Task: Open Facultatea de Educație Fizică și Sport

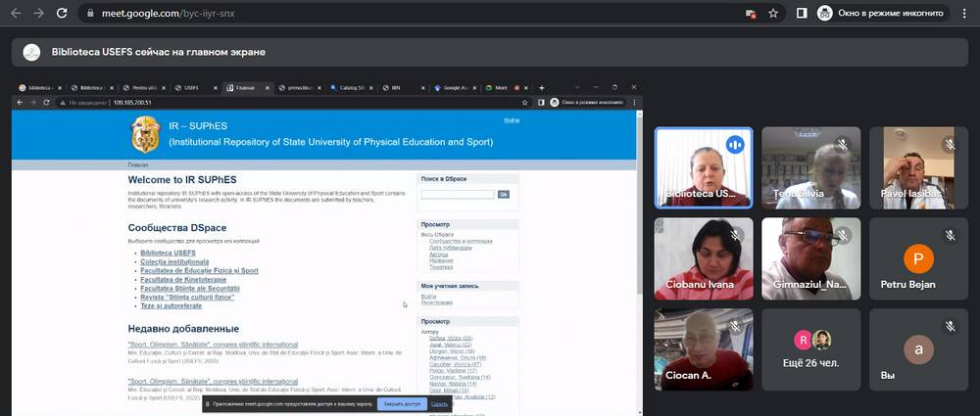Action: click(199, 270)
